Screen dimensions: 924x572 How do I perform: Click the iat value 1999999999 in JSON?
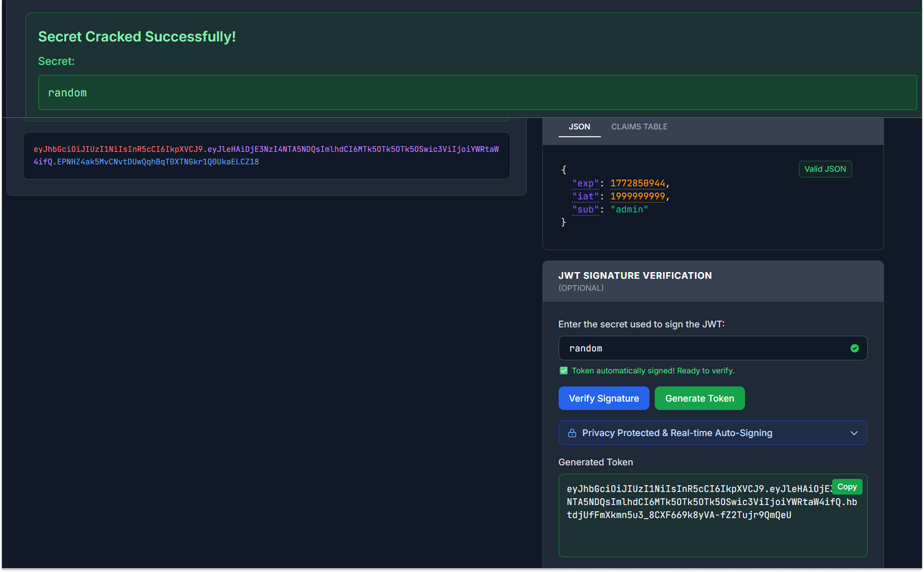click(637, 196)
